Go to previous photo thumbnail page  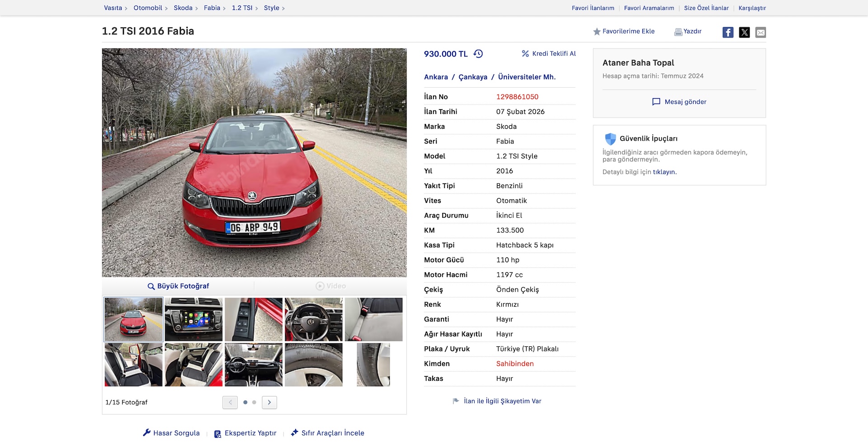click(x=230, y=402)
